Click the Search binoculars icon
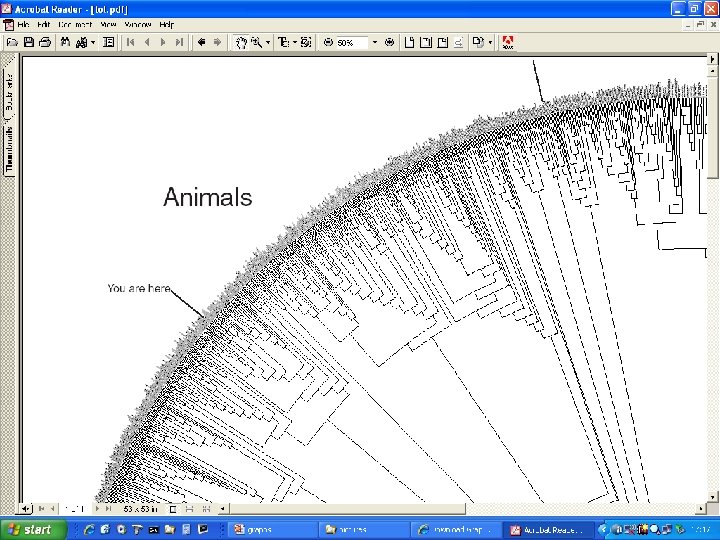This screenshot has width=720, height=540. pos(82,42)
